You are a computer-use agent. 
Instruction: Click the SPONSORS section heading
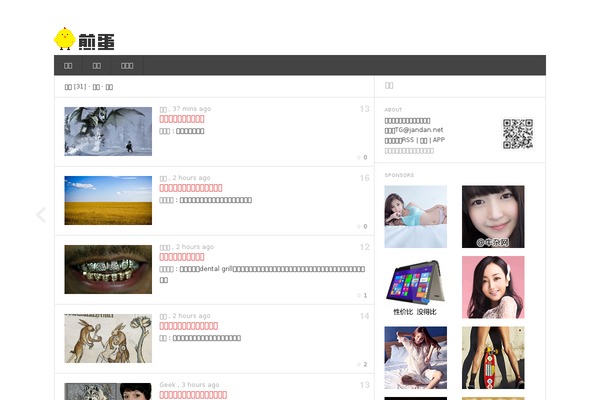click(x=399, y=175)
